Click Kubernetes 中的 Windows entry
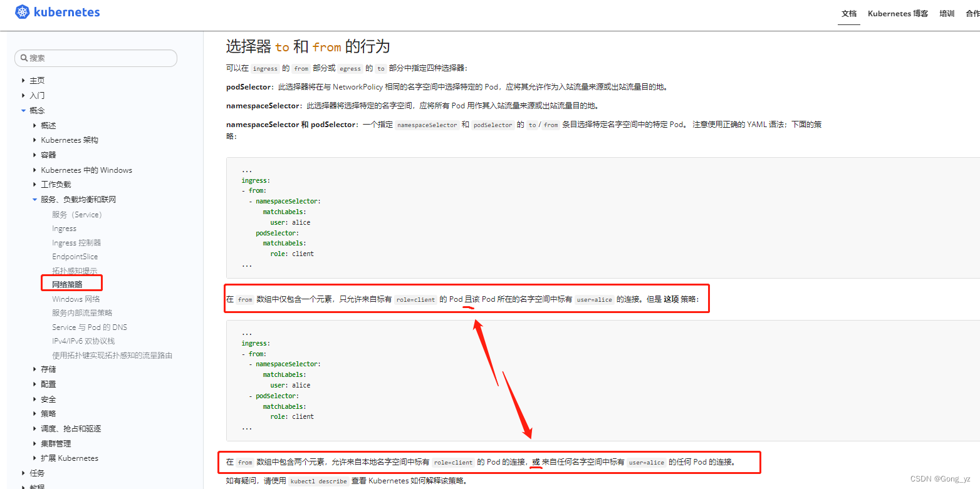This screenshot has width=980, height=489. click(x=86, y=170)
